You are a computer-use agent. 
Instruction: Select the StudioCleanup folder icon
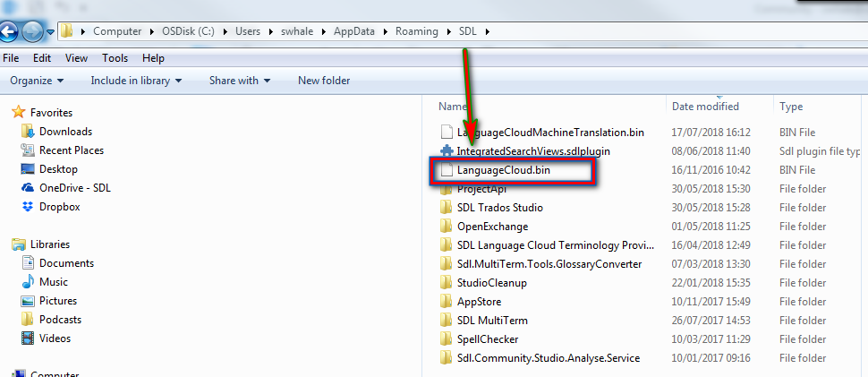pyautogui.click(x=447, y=283)
